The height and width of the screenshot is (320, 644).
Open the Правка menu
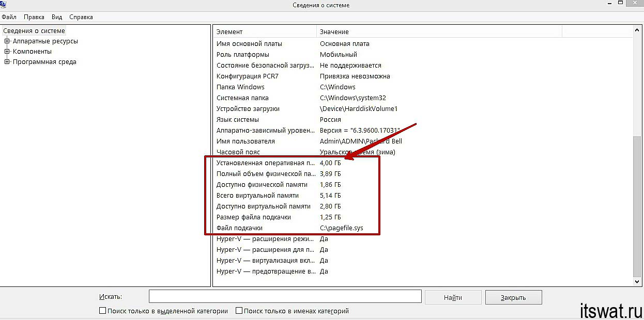pos(34,17)
